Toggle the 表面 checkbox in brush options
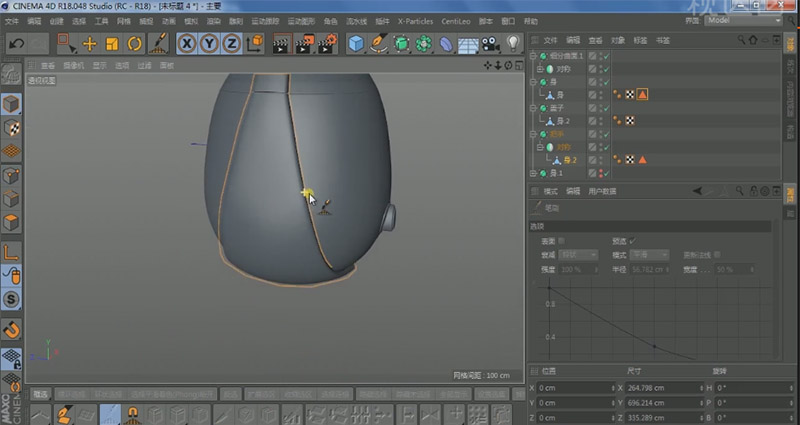 pyautogui.click(x=561, y=241)
